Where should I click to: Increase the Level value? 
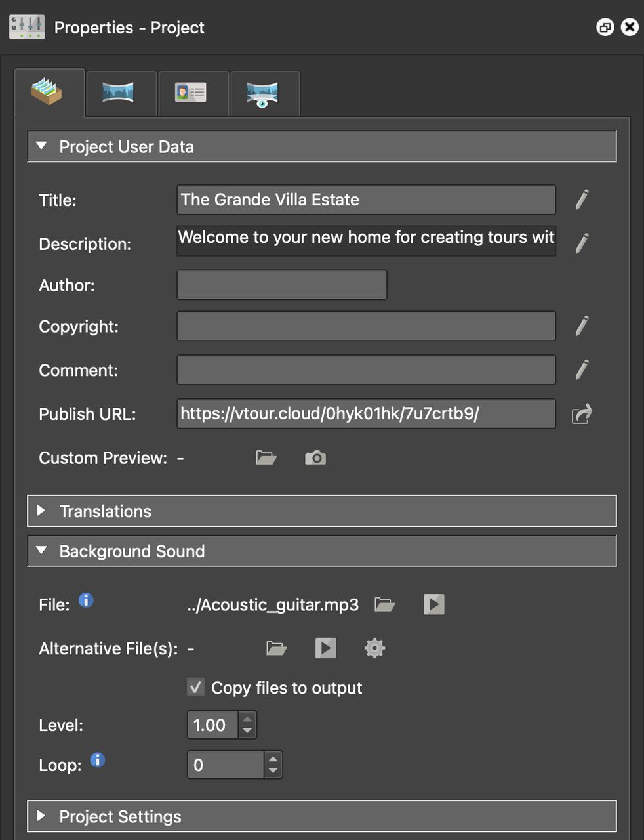[247, 719]
